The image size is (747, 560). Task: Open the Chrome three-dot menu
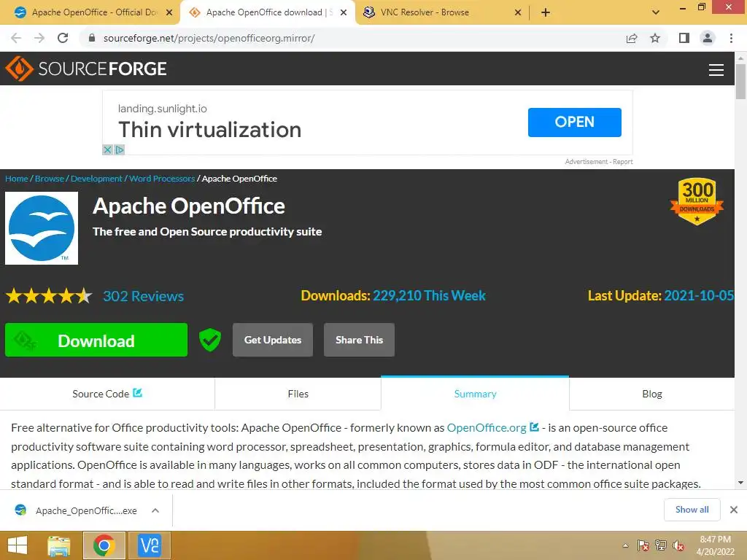[x=731, y=38]
